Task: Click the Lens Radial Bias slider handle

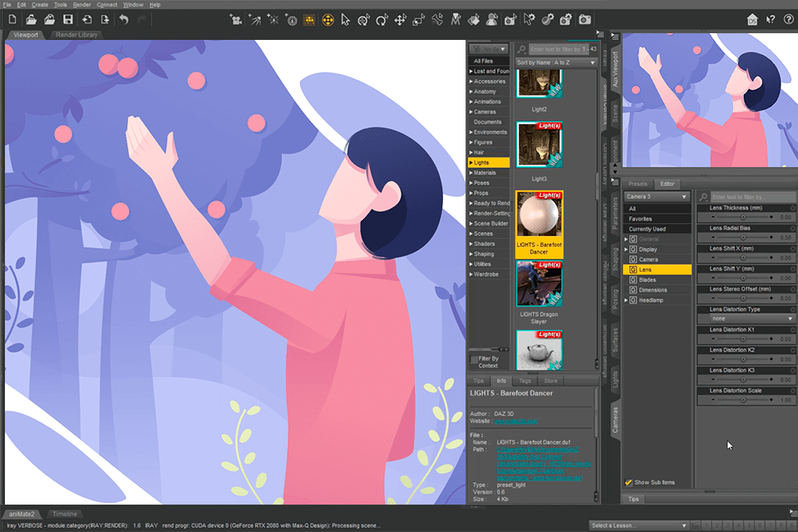Action: (x=743, y=237)
